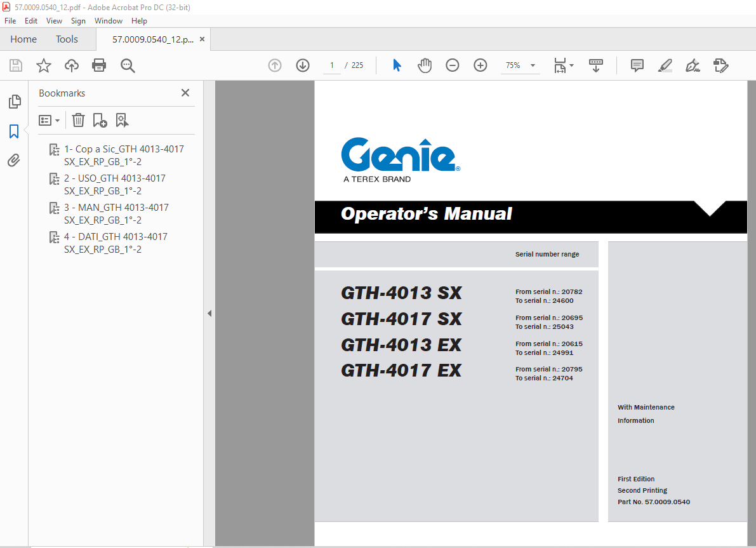Open page display options dropdown arrow
The width and height of the screenshot is (756, 548).
pos(572,65)
